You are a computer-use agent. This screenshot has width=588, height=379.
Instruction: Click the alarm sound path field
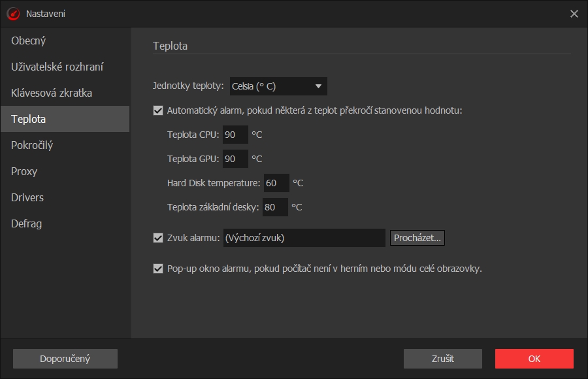coord(304,238)
